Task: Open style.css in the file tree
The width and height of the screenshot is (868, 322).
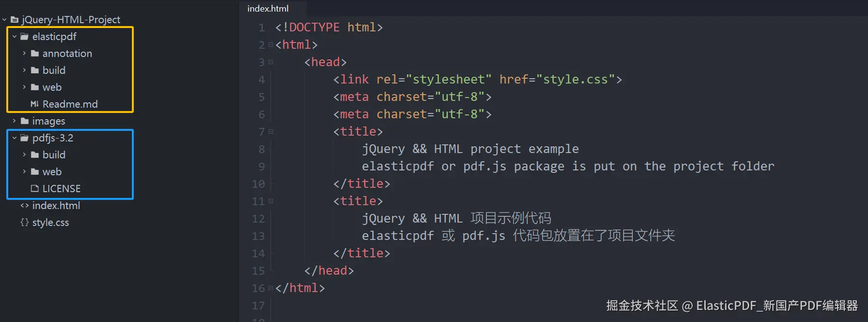Action: tap(51, 223)
